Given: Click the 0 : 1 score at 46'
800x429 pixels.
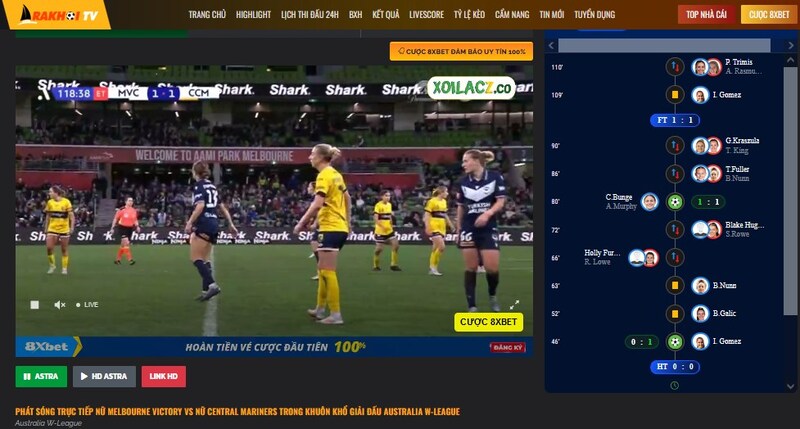Looking at the screenshot, I should 641,342.
